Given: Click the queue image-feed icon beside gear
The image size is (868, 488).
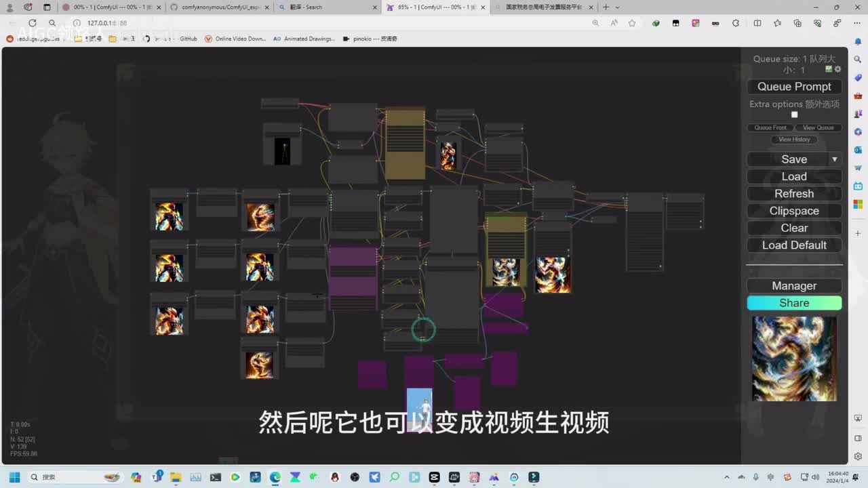Looking at the screenshot, I should pyautogui.click(x=829, y=69).
